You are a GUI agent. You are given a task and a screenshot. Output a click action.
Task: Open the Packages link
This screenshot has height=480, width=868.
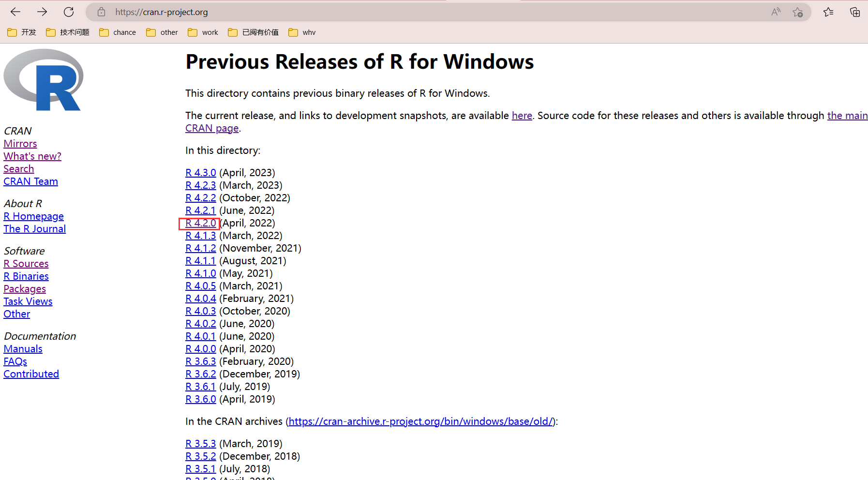point(25,289)
